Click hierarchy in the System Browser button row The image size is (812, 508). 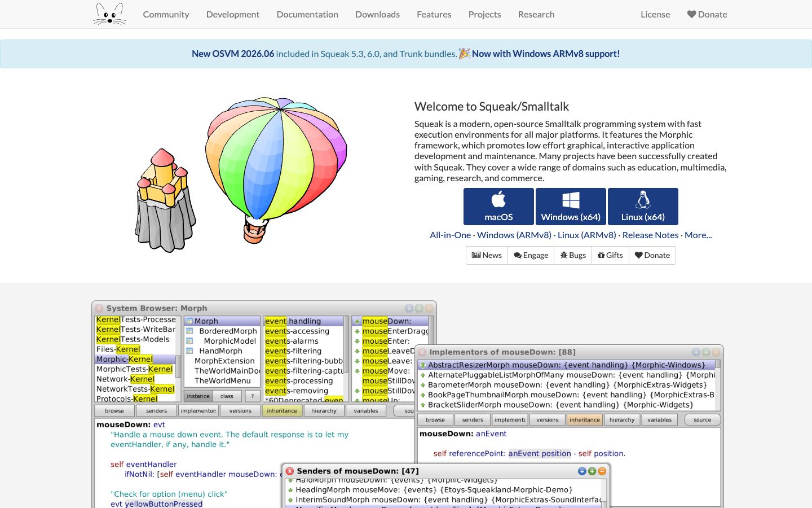click(324, 411)
